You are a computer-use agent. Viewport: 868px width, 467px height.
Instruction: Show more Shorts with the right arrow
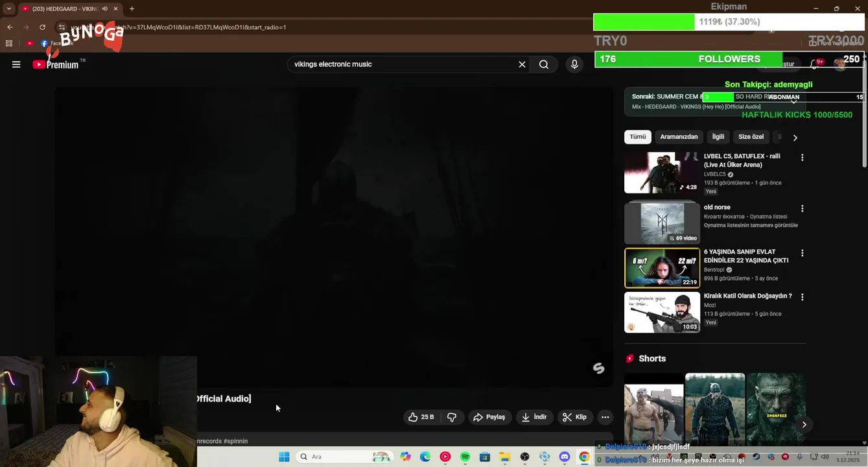tap(804, 424)
